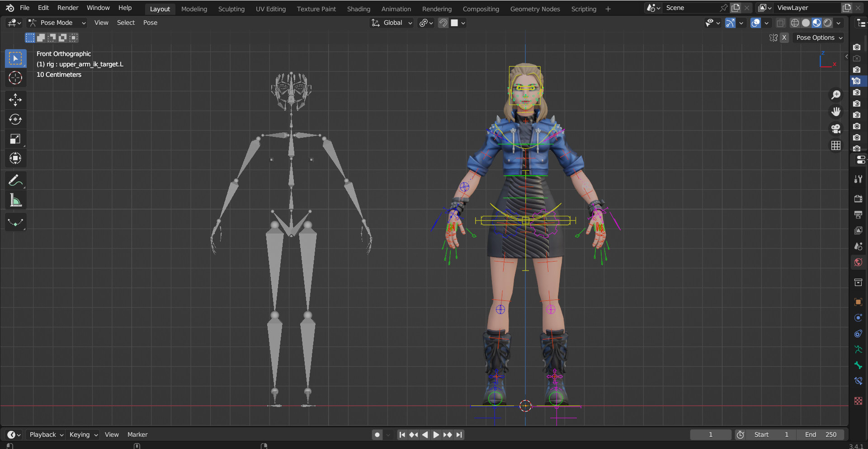Open the Object Constraints properties tab

(x=858, y=333)
